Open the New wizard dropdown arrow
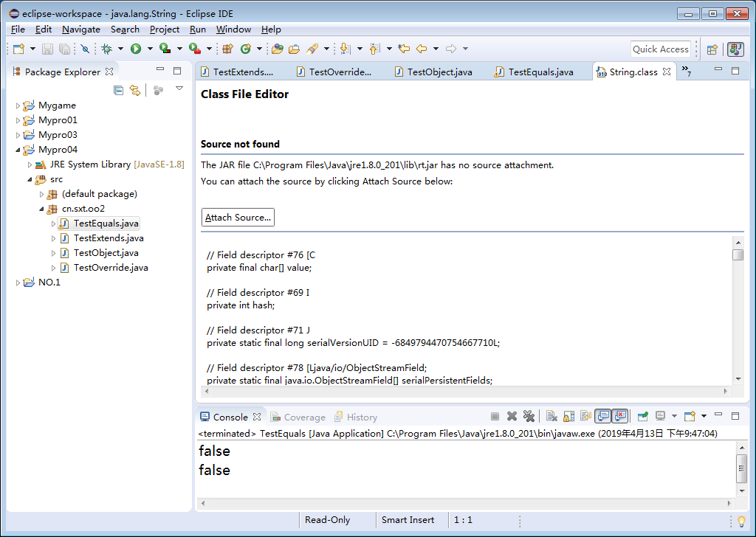Viewport: 756px width, 537px height. pos(32,49)
